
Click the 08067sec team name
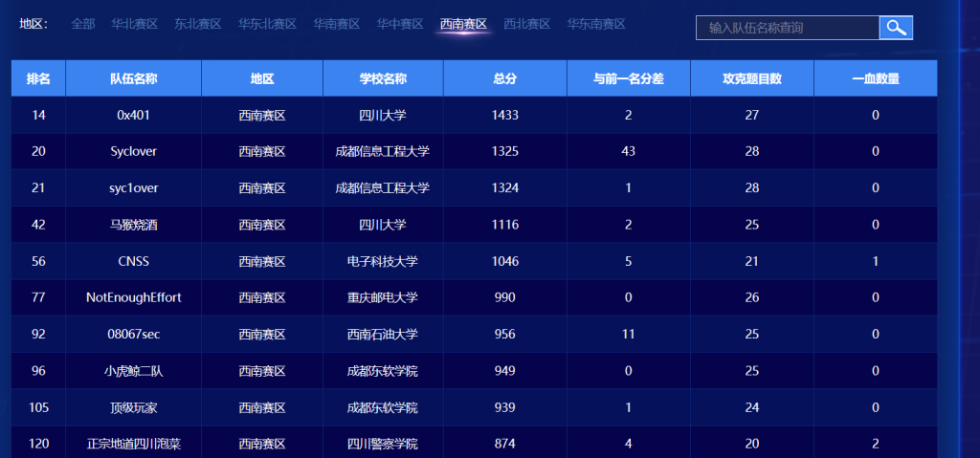(x=133, y=335)
